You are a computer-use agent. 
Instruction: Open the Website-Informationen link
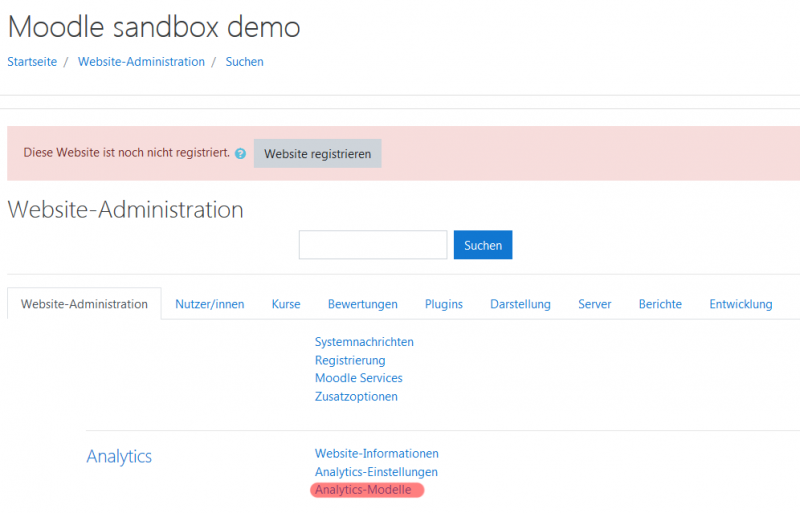coord(377,453)
